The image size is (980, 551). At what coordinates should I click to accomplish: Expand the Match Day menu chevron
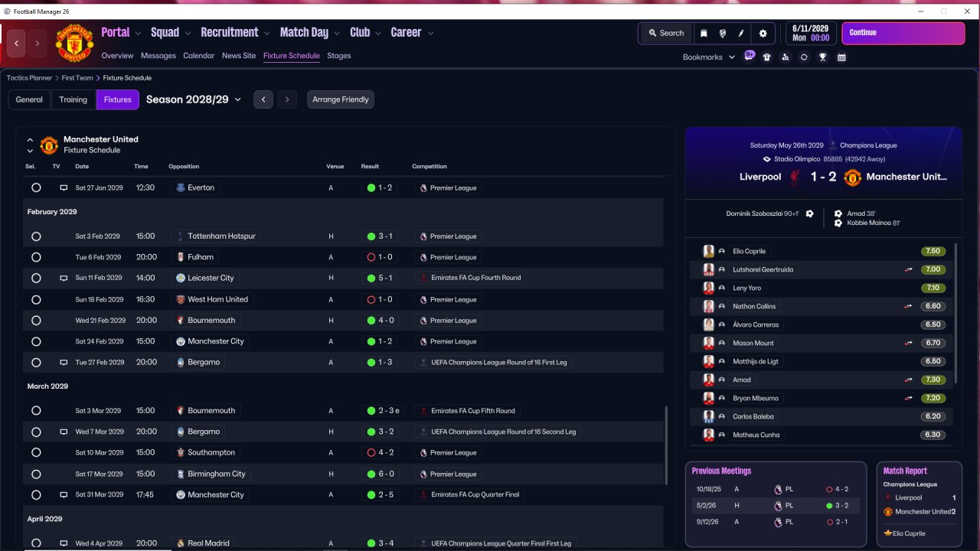[x=337, y=33]
